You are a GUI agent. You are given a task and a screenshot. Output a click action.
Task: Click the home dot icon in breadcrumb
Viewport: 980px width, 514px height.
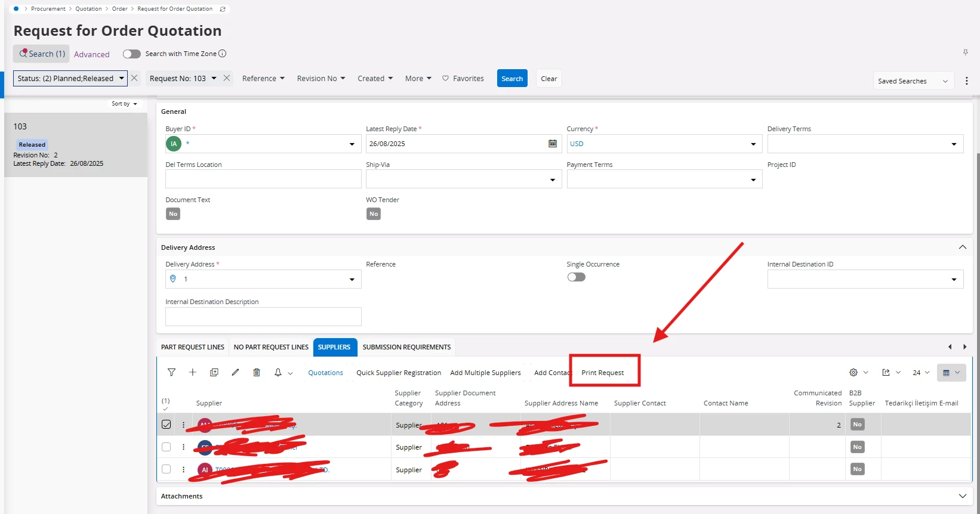click(x=16, y=9)
